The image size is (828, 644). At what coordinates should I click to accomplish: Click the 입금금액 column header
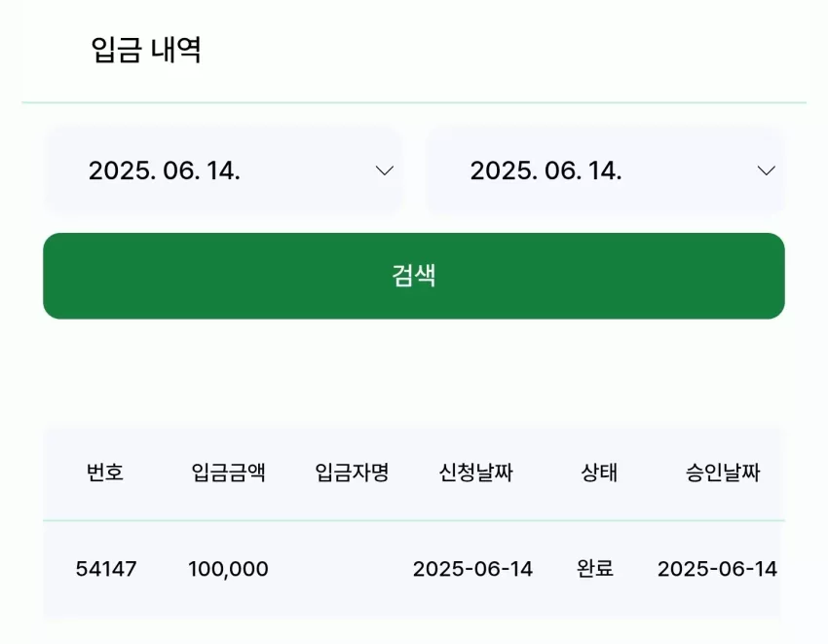coord(228,473)
